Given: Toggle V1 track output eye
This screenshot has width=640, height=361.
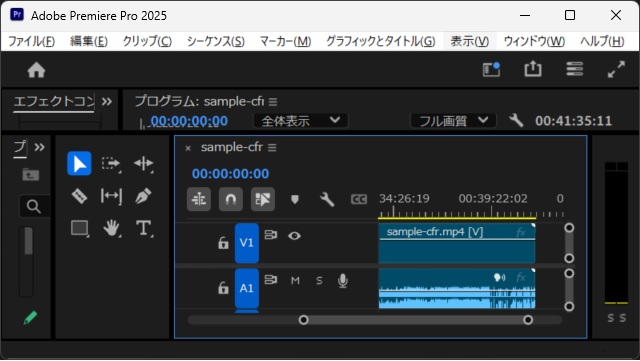Looking at the screenshot, I should [294, 236].
